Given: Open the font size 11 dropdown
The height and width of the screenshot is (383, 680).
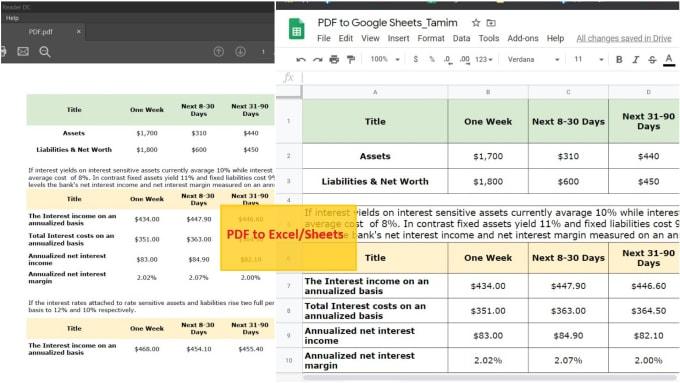Looking at the screenshot, I should [589, 59].
